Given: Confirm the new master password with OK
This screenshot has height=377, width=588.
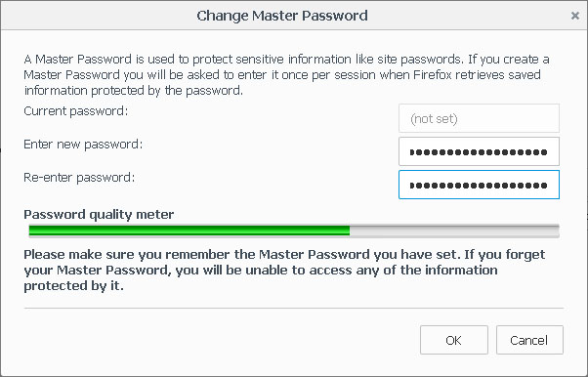Looking at the screenshot, I should tap(454, 340).
